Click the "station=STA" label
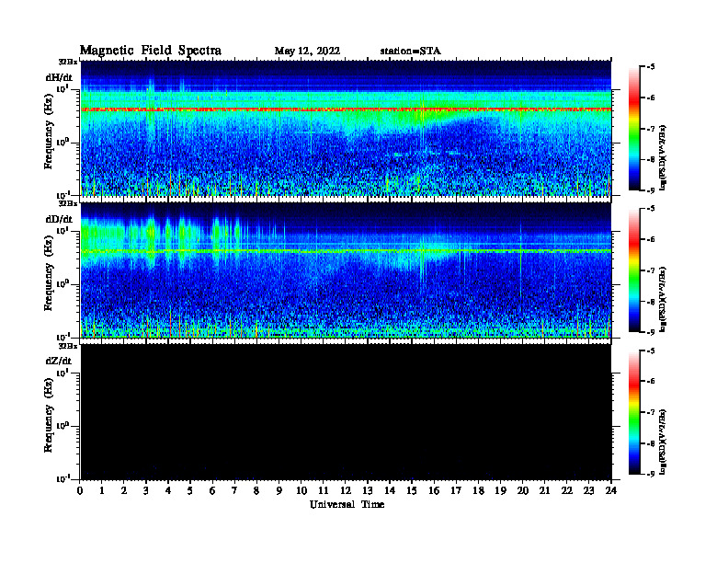 point(410,52)
